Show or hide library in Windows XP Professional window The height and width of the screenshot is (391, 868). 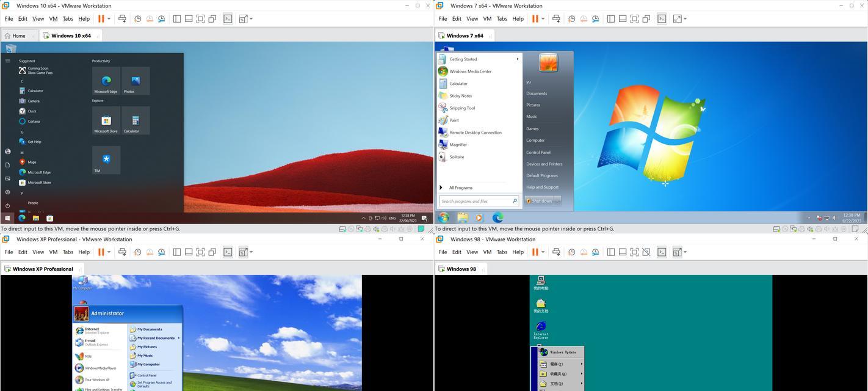[177, 252]
